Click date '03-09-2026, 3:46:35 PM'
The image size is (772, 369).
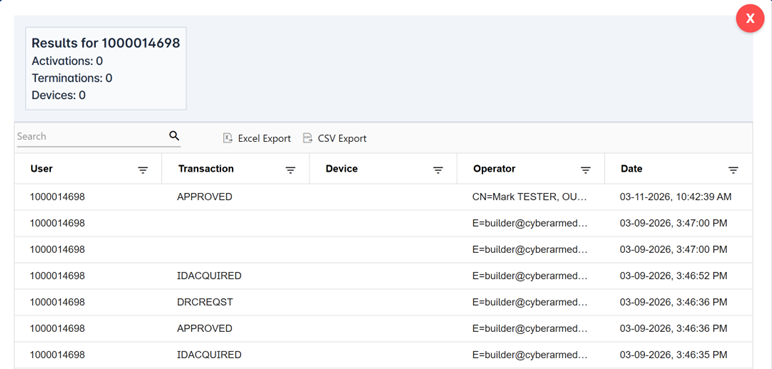pyautogui.click(x=673, y=354)
